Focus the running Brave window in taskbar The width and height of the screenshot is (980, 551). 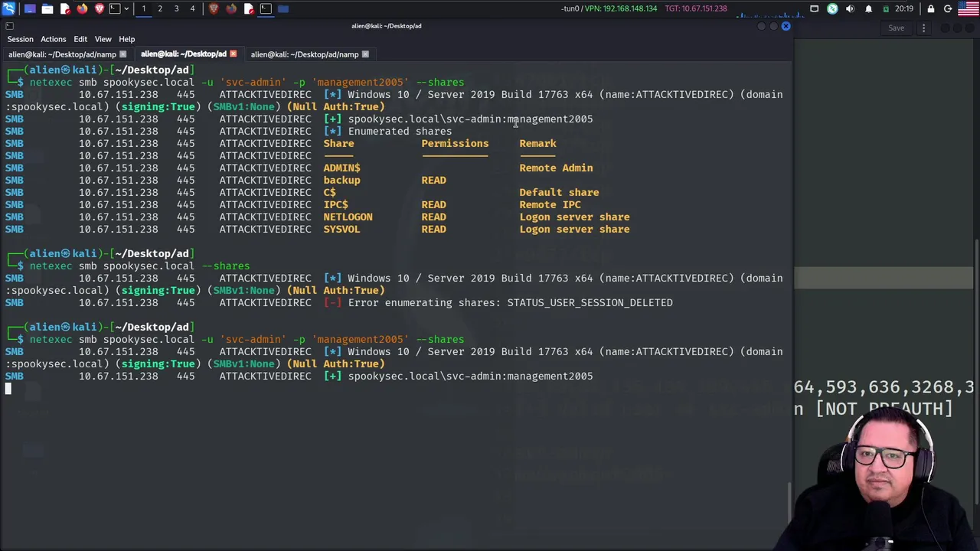coord(214,8)
